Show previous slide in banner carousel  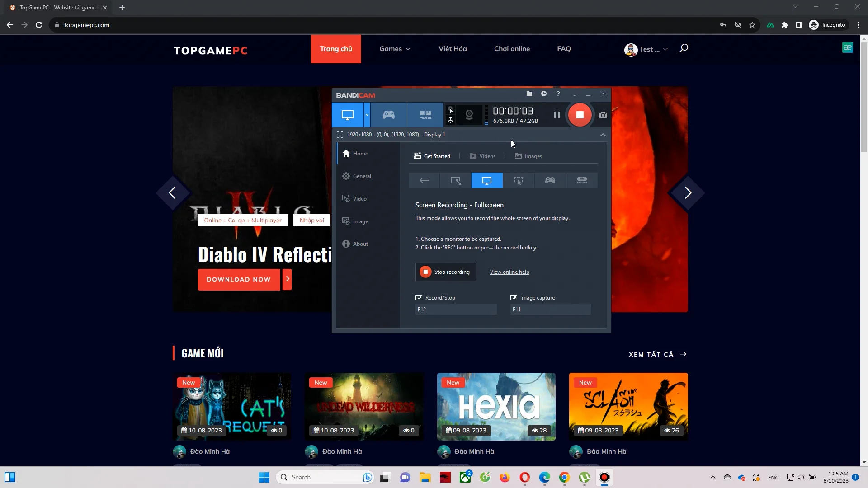172,193
